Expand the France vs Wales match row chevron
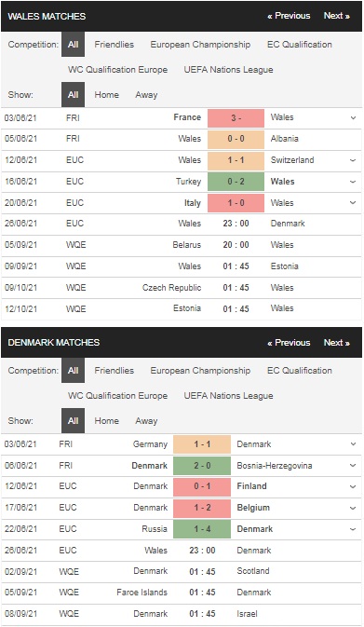Image resolution: width=364 pixels, height=627 pixels. (x=353, y=118)
